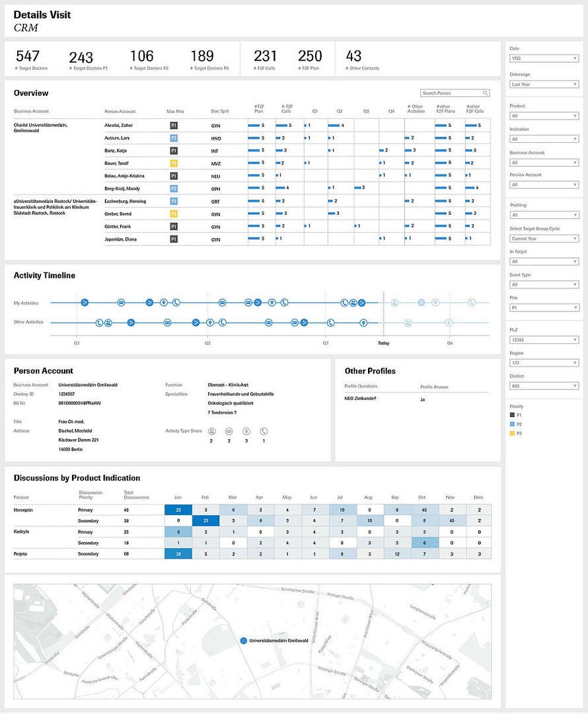The height and width of the screenshot is (714, 588).
Task: Click the first My Activities timeline icon
Action: (x=85, y=302)
